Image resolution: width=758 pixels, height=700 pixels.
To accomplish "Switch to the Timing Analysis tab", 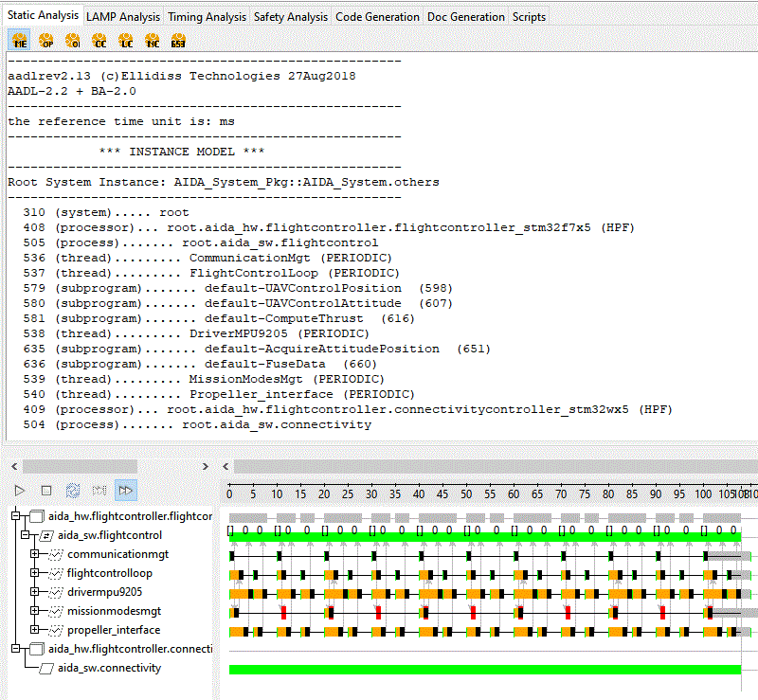I will coord(207,17).
